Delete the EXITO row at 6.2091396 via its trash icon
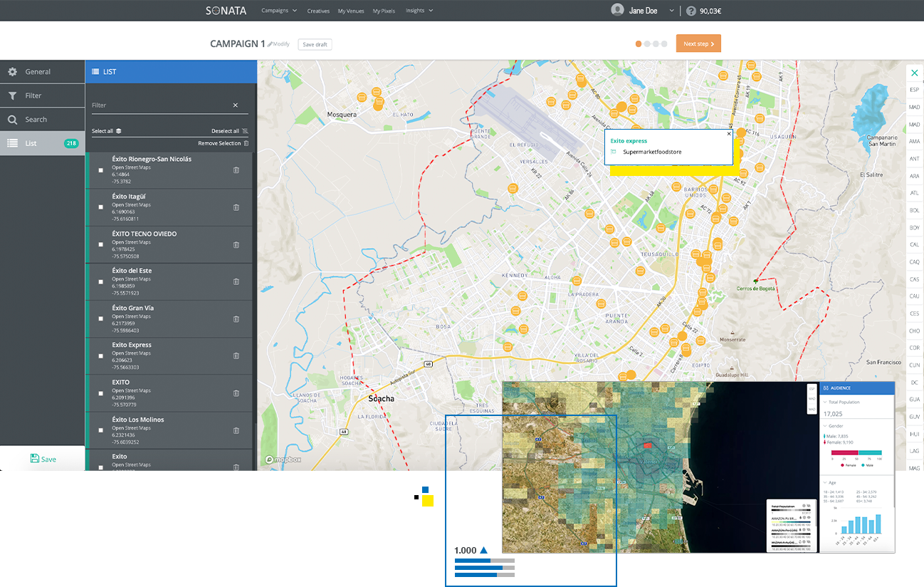Screen dimensions: 924x587 pyautogui.click(x=236, y=393)
